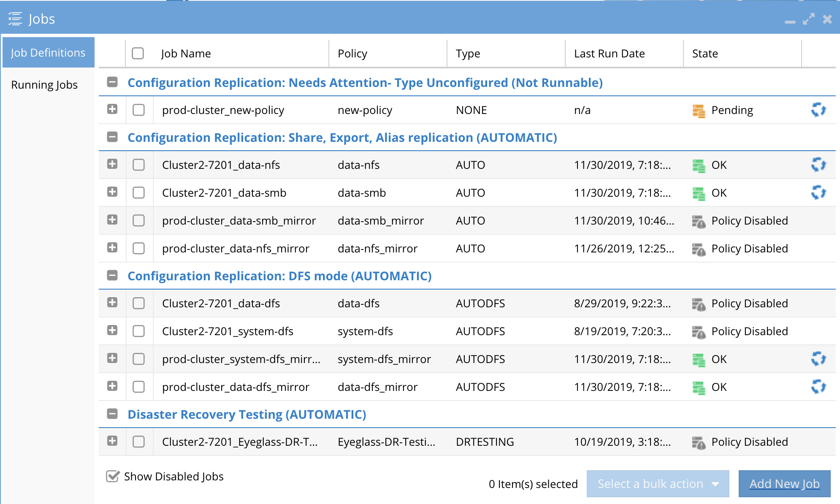Screen dimensions: 840x504
Task: Check the Cluster2-7201_data-dfs job checkbox
Action: [x=138, y=303]
